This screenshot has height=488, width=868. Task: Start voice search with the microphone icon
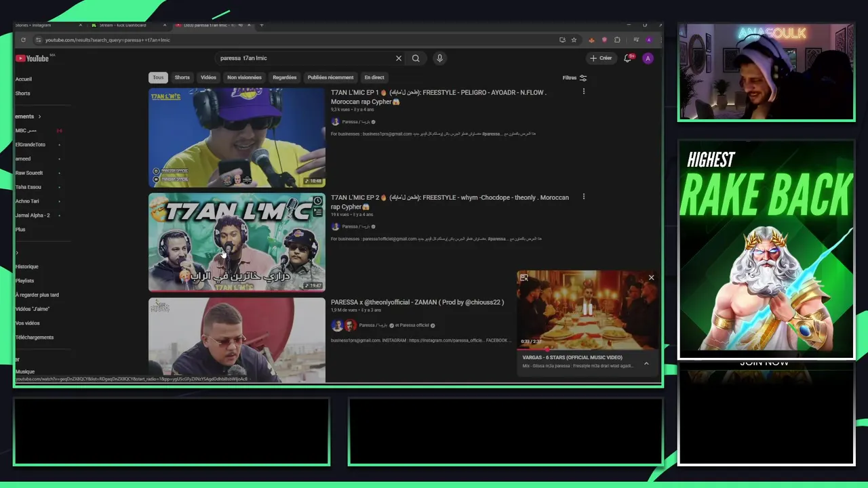pyautogui.click(x=439, y=58)
